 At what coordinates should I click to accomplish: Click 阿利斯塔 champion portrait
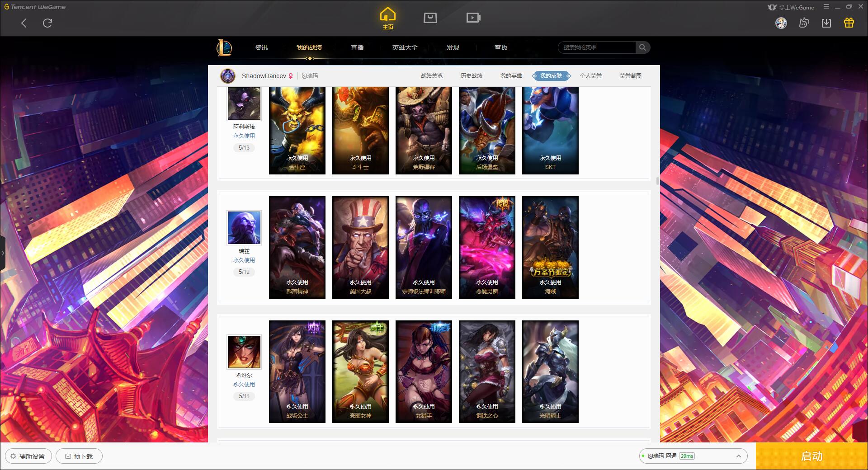coord(244,103)
